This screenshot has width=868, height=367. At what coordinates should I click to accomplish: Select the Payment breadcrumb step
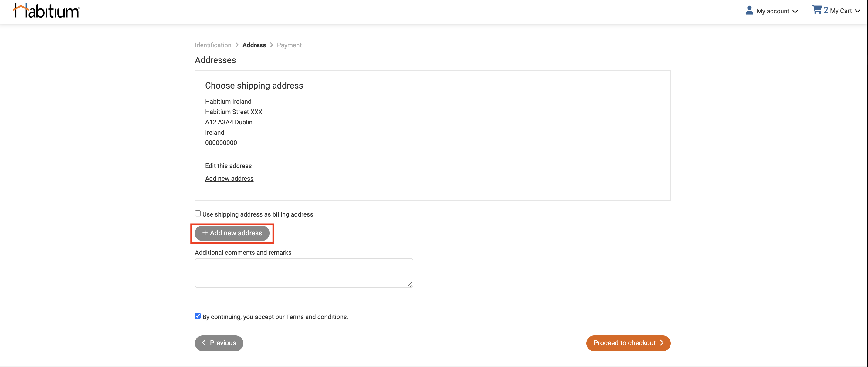tap(289, 45)
